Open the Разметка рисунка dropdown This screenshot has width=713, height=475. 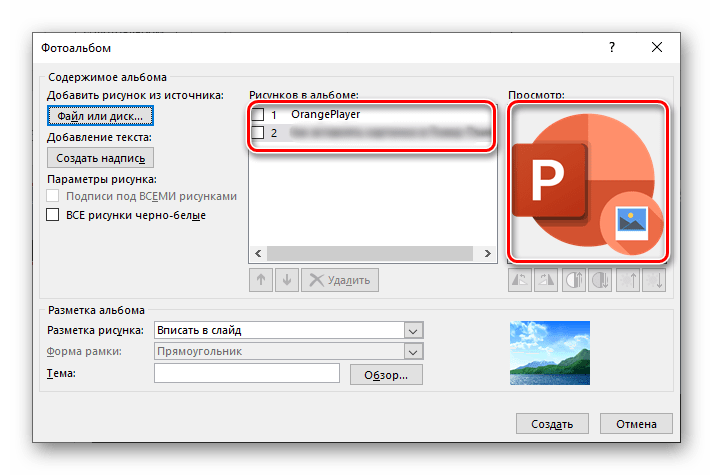pos(413,330)
